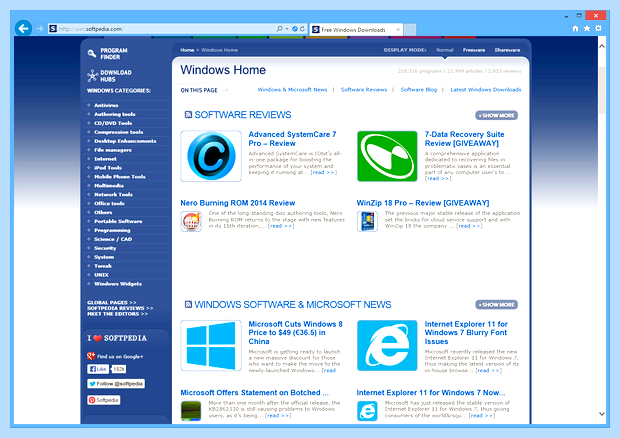Open the Office tools category
The image size is (620, 438).
[x=110, y=203]
